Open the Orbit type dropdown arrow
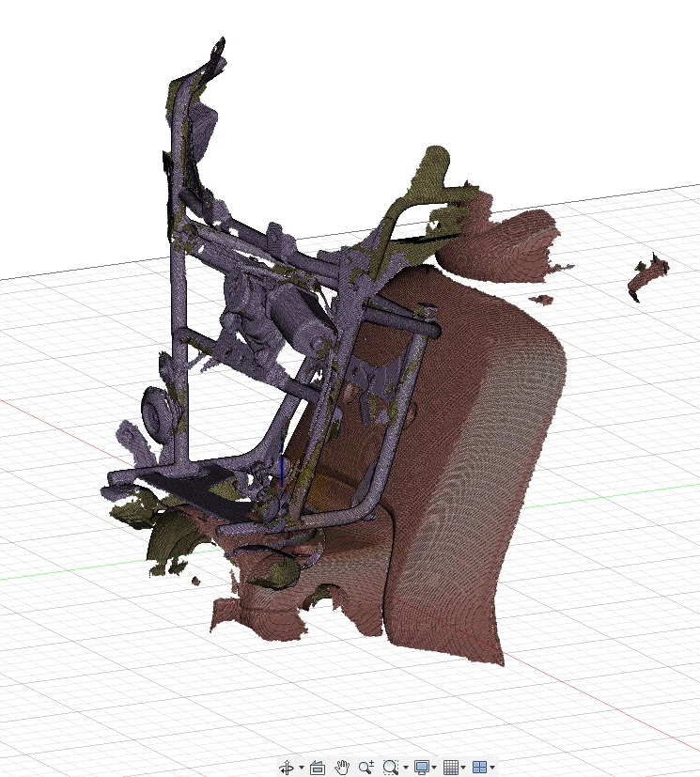The width and height of the screenshot is (700, 777). pyautogui.click(x=302, y=769)
